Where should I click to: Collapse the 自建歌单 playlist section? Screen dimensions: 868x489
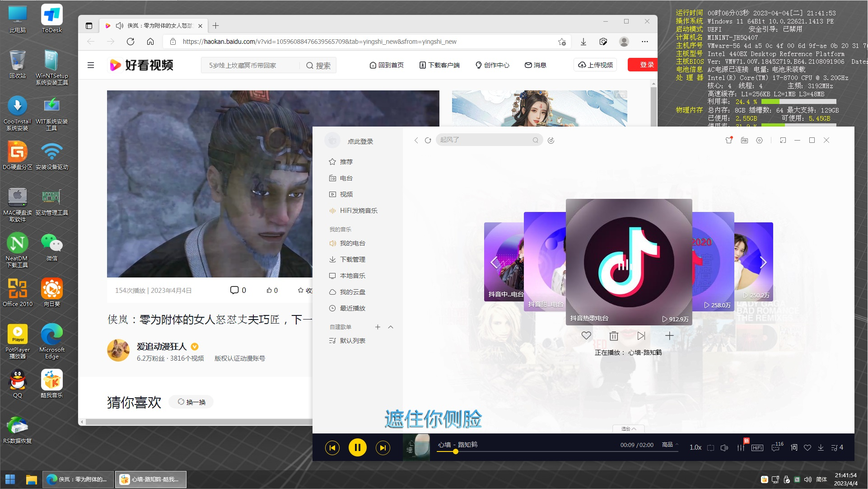pyautogui.click(x=391, y=327)
